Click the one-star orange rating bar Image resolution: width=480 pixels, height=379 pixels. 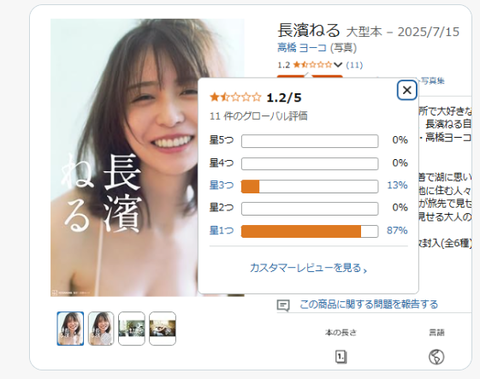coord(310,231)
